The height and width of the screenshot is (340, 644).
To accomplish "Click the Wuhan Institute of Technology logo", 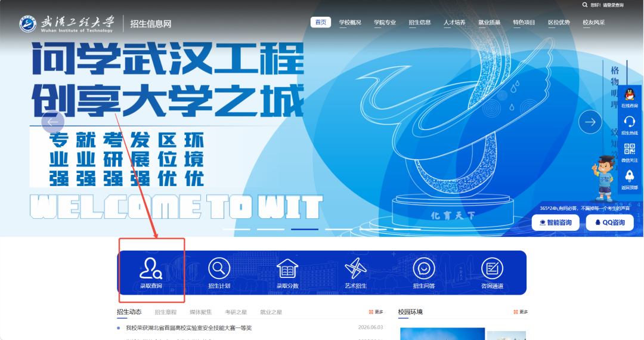I will [x=67, y=23].
